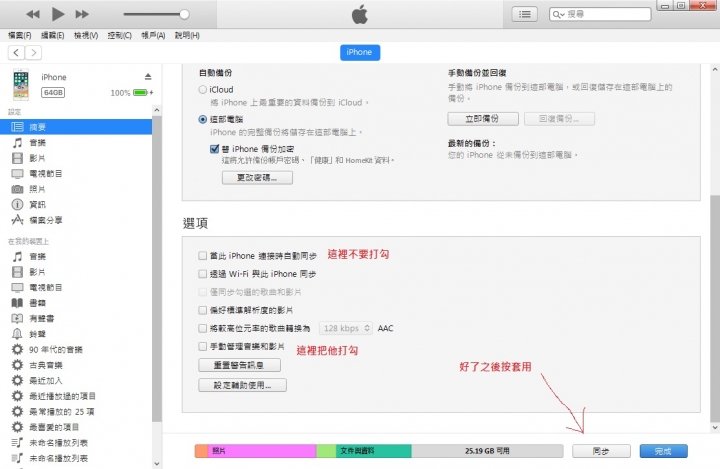Click the previous track rewind icon
Viewport: 720px width, 469px height.
click(33, 15)
